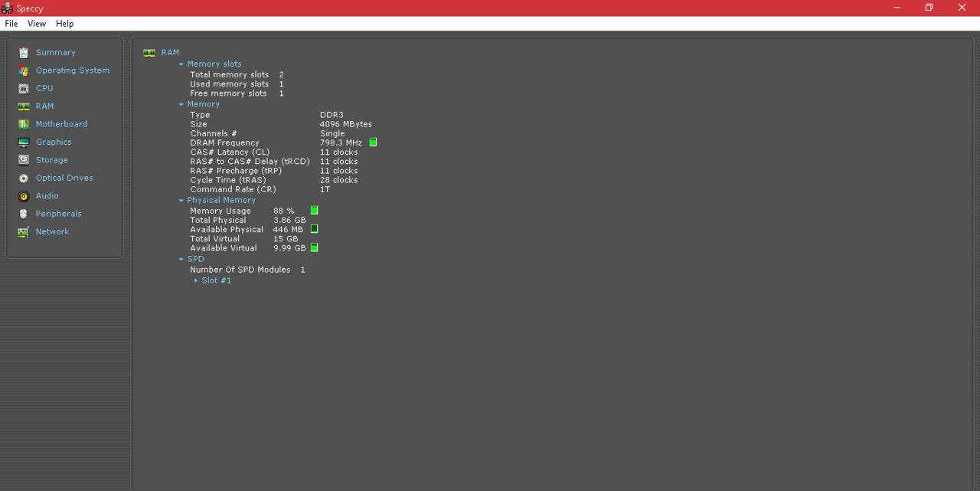This screenshot has width=980, height=491.
Task: Toggle the Available Virtual indicator box
Action: point(314,248)
